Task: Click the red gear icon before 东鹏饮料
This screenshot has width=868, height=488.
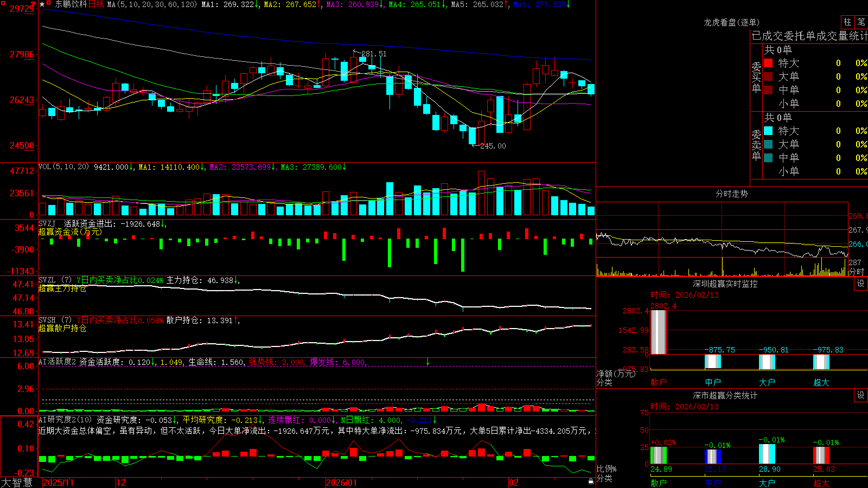Action: coord(49,4)
